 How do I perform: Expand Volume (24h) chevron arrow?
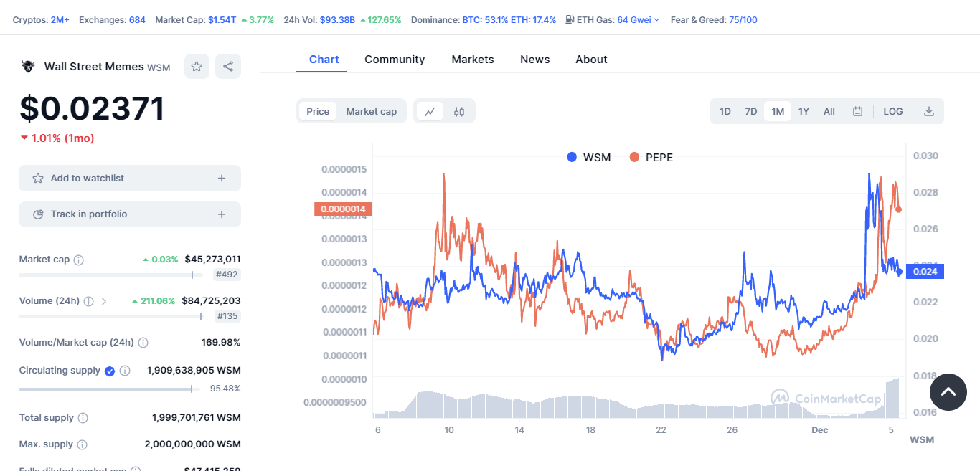(104, 301)
